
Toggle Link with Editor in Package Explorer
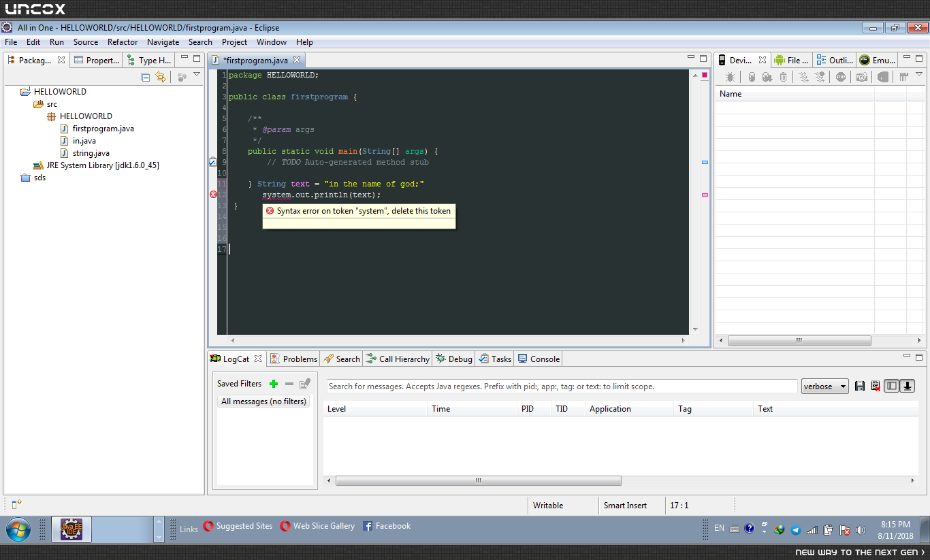(x=161, y=77)
